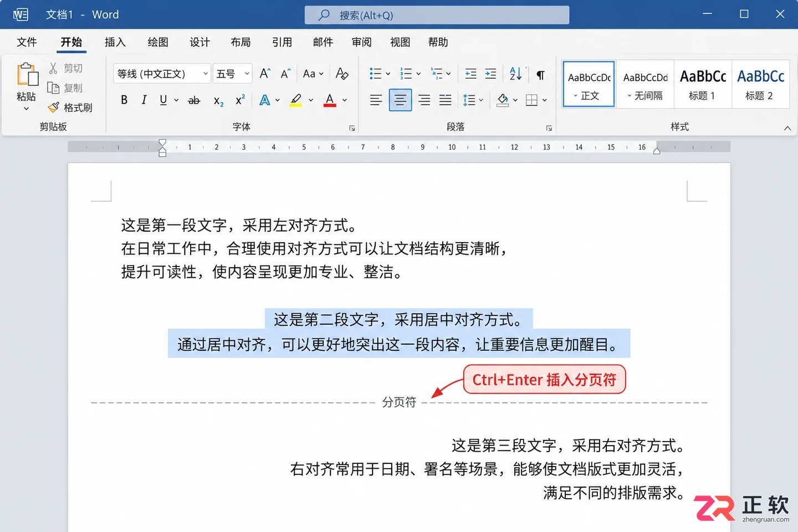Toggle italic formatting
The width and height of the screenshot is (798, 532).
pos(144,100)
